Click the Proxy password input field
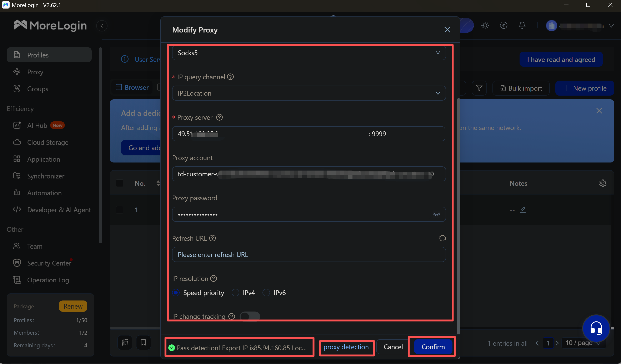The height and width of the screenshot is (364, 621). click(309, 214)
